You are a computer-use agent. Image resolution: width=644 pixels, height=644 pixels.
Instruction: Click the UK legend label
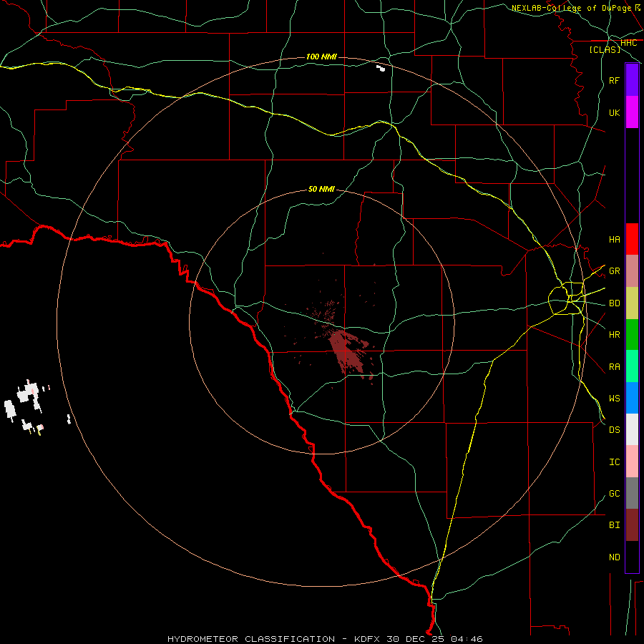tap(614, 112)
